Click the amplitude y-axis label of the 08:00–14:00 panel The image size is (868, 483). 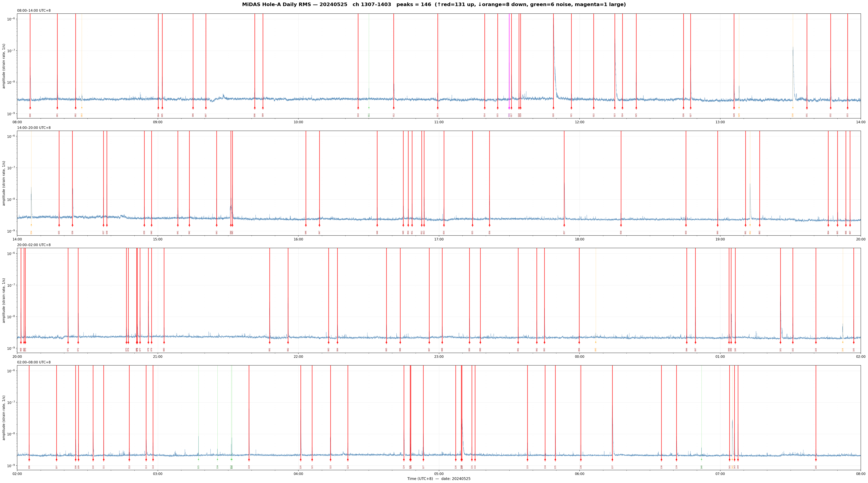coord(4,66)
